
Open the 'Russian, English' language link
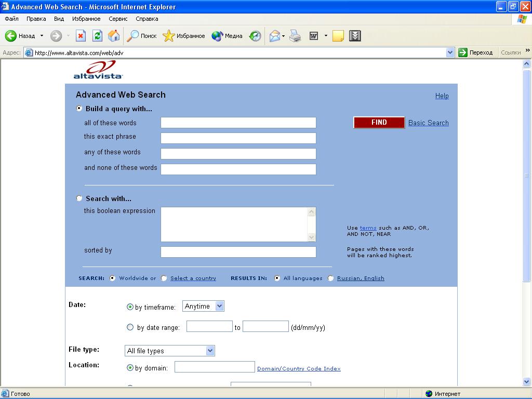pos(361,278)
